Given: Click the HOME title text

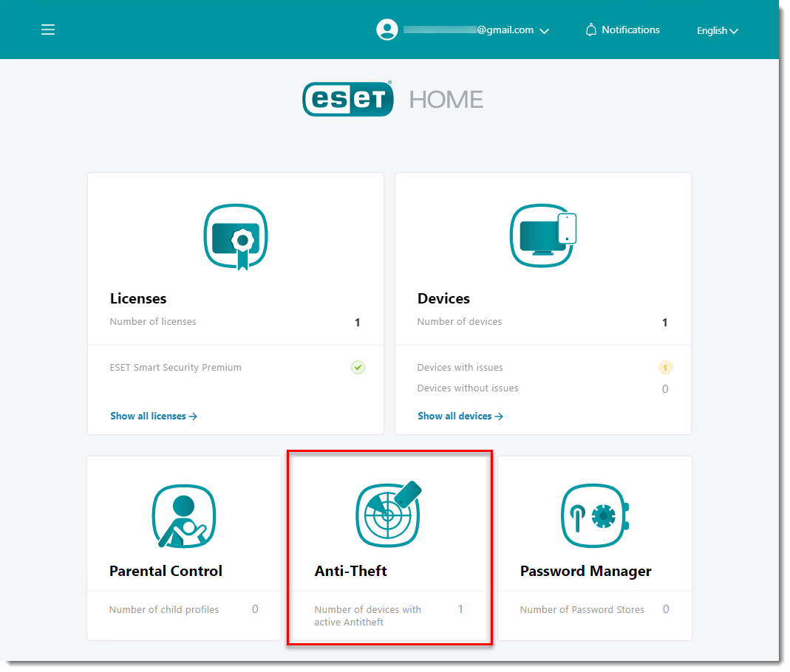Looking at the screenshot, I should click(446, 100).
